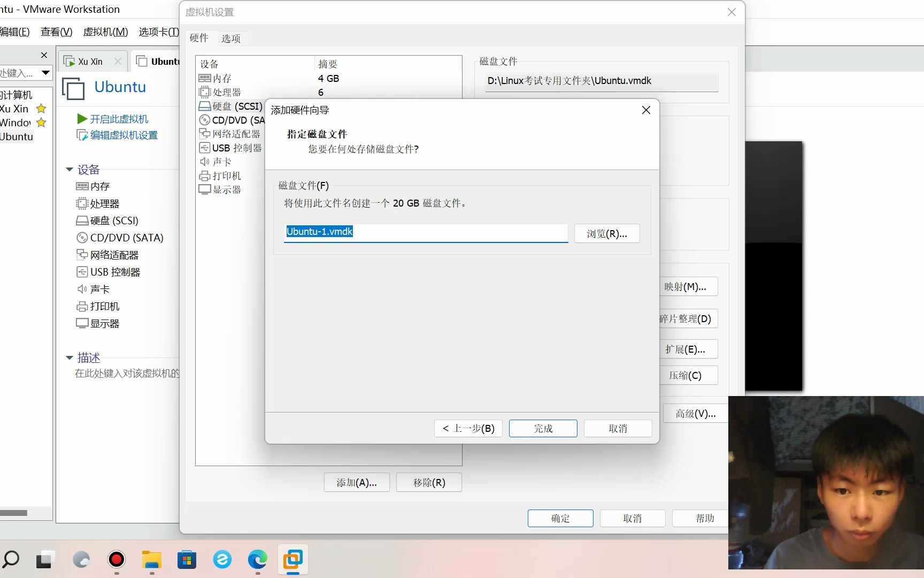
Task: Select the CD/DVD device icon in settings list
Action: tap(204, 120)
